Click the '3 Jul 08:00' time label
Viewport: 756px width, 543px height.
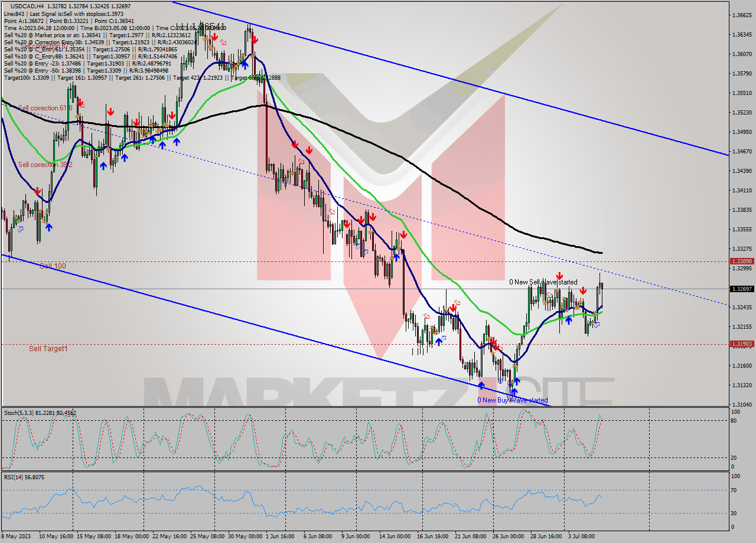click(x=581, y=537)
